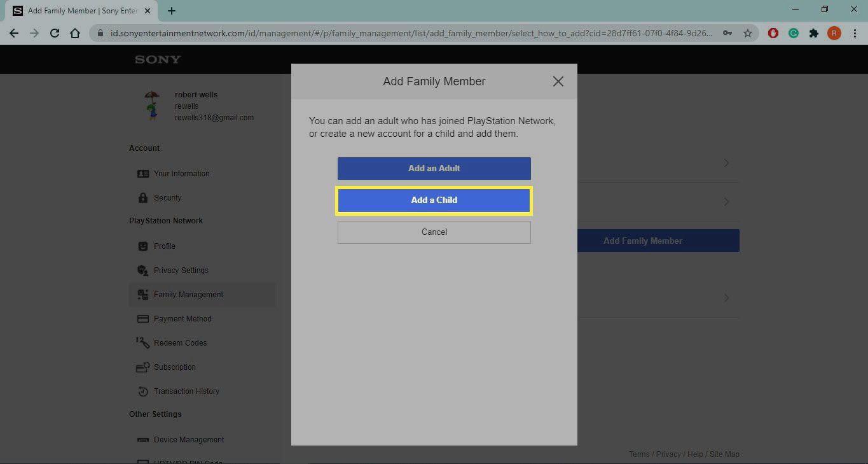Click the browser forward arrow
The height and width of the screenshot is (464, 868).
coord(34,33)
